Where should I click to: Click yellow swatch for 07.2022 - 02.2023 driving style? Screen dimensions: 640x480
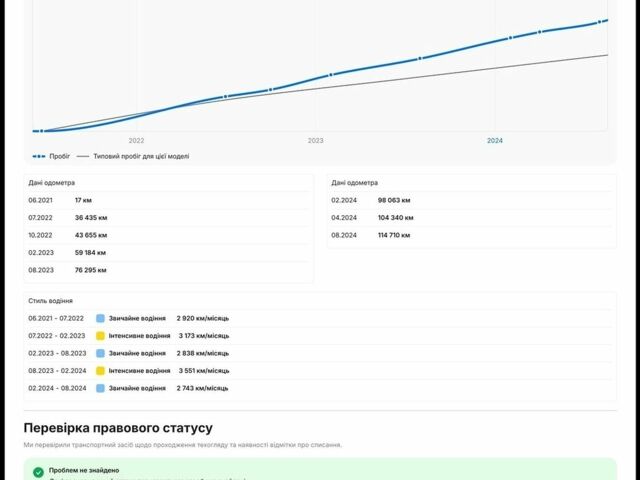(100, 336)
